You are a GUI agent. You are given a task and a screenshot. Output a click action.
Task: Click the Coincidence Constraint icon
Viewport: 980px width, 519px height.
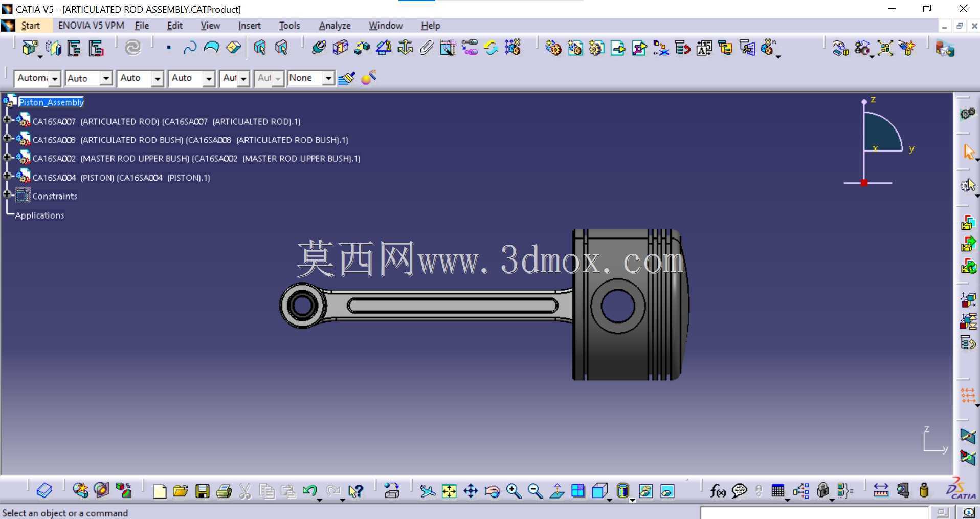point(318,48)
